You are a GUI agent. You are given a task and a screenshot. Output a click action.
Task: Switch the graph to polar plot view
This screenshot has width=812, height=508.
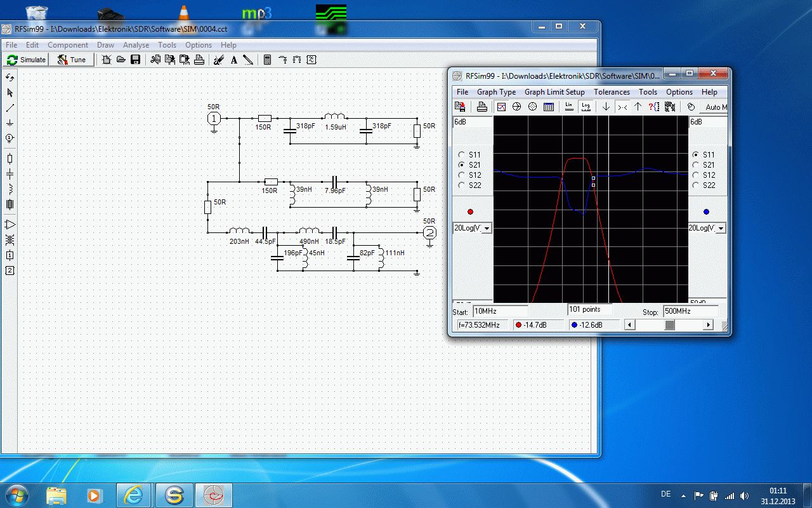click(532, 107)
